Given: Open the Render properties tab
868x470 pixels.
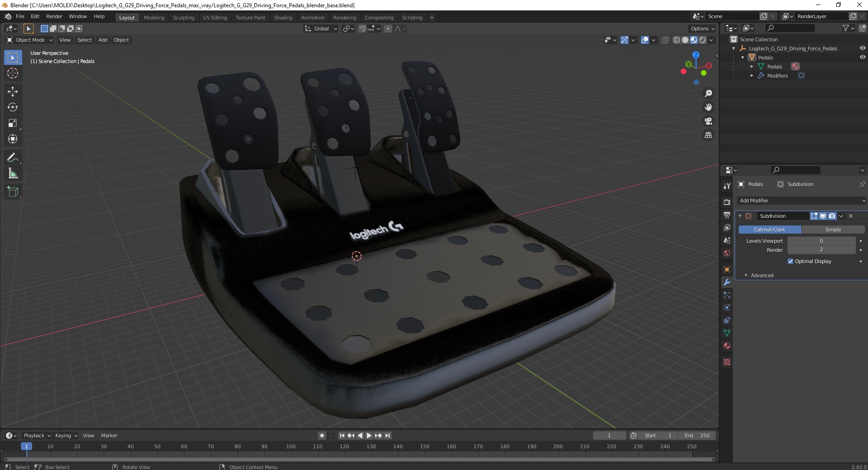Looking at the screenshot, I should pos(727,202).
